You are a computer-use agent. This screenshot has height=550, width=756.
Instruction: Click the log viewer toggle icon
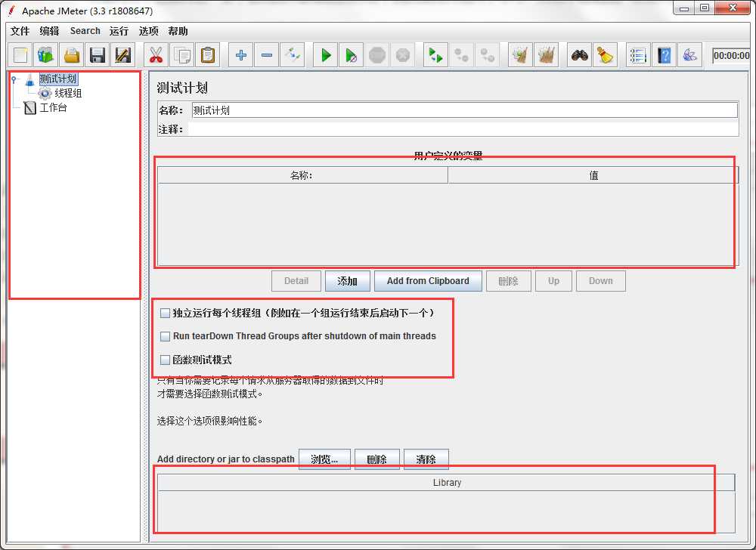coord(690,55)
